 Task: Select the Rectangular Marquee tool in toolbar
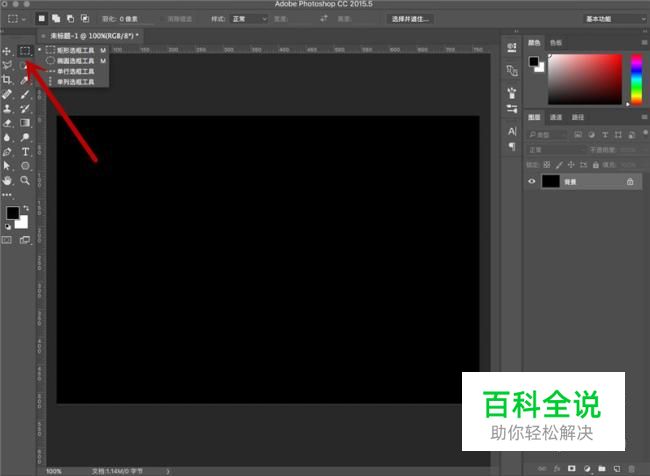pyautogui.click(x=25, y=51)
